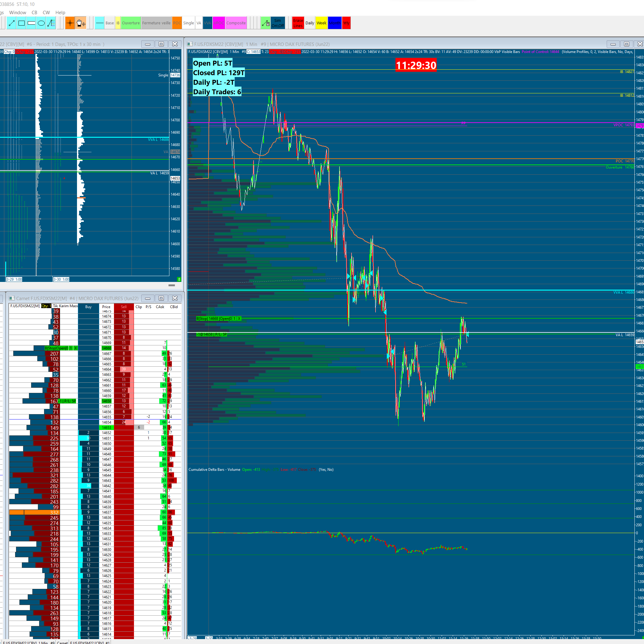Select the line drawing tool
The height and width of the screenshot is (644, 644).
tap(11, 23)
